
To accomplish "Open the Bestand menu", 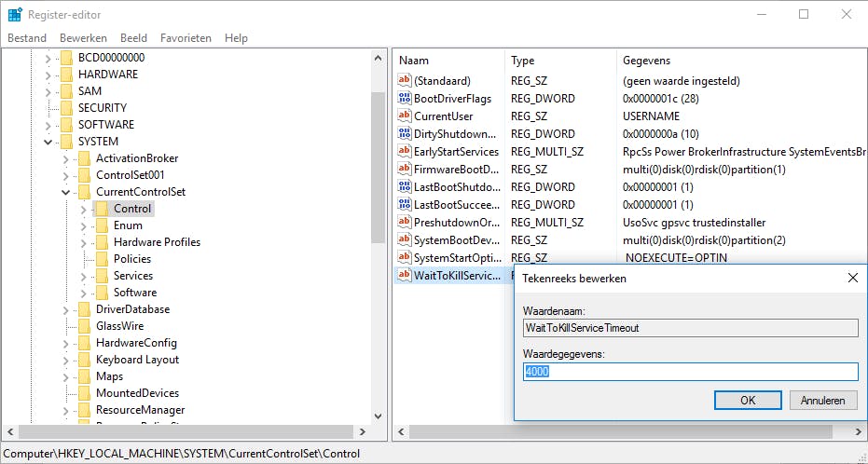I will [x=26, y=38].
